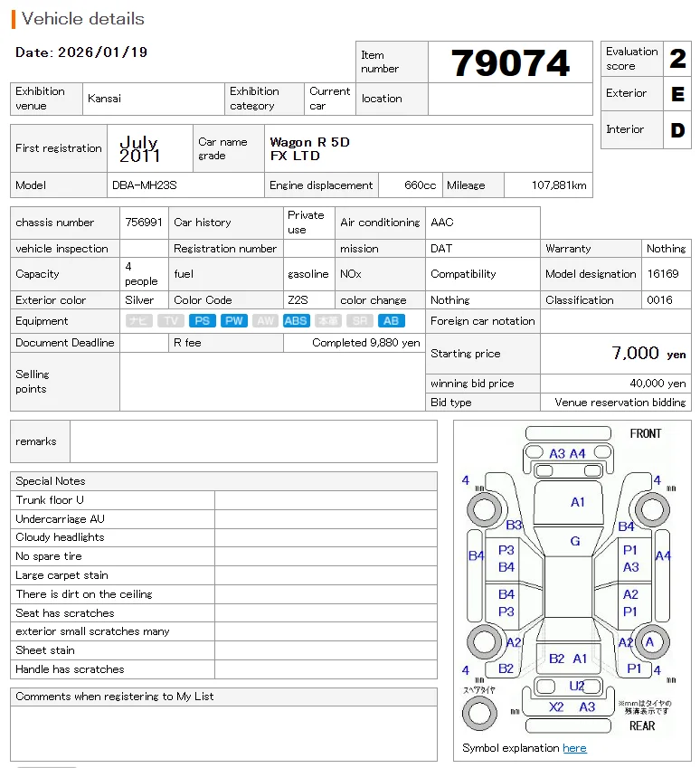Image resolution: width=700 pixels, height=768 pixels.
Task: Click the Evaluation score value 2
Action: pyautogui.click(x=677, y=59)
